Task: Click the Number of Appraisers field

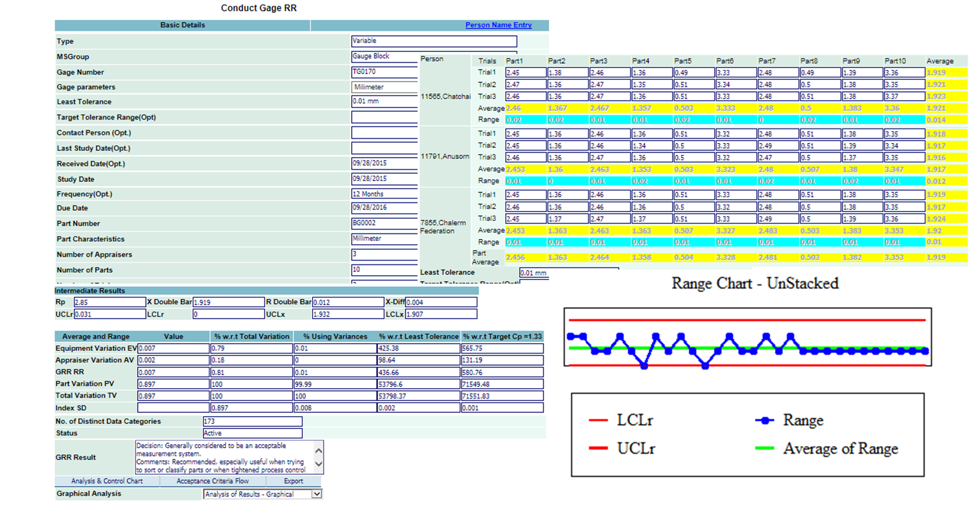Action: [x=384, y=254]
